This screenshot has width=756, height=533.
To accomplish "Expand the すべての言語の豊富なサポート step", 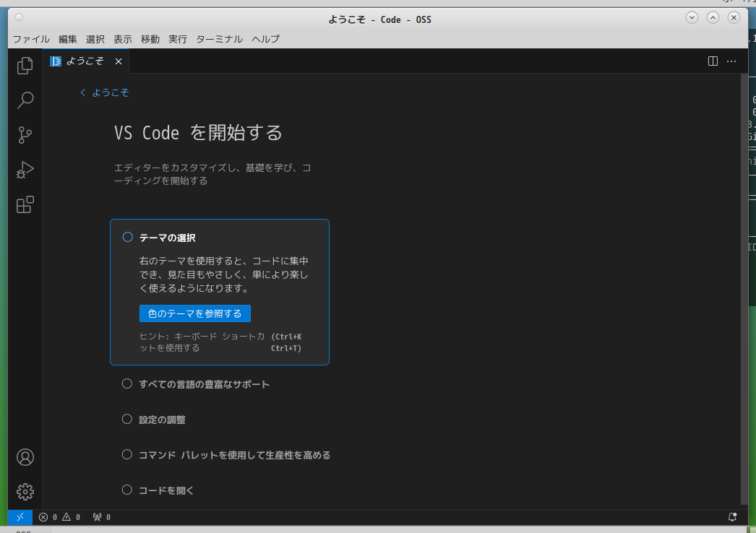I will pyautogui.click(x=204, y=384).
